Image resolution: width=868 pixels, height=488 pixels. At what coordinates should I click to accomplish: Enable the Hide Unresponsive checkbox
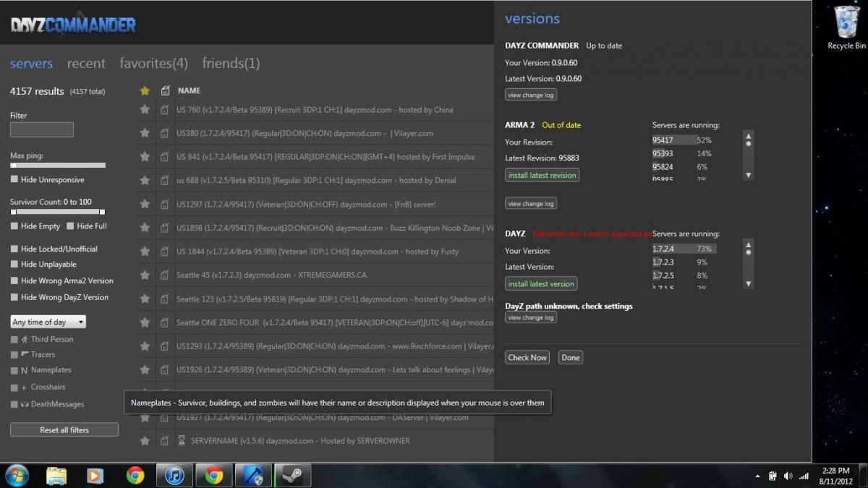(x=14, y=180)
